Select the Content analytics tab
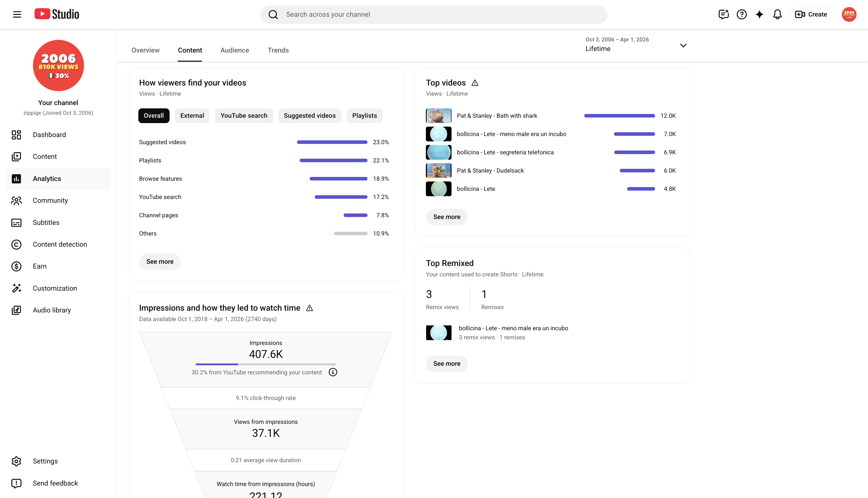868x498 pixels. pos(190,50)
